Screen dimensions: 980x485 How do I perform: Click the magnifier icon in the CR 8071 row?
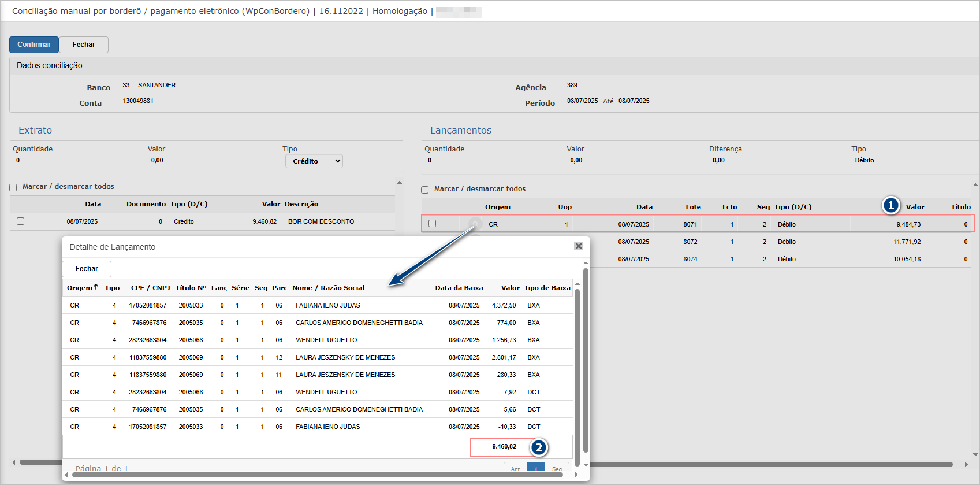tap(475, 224)
